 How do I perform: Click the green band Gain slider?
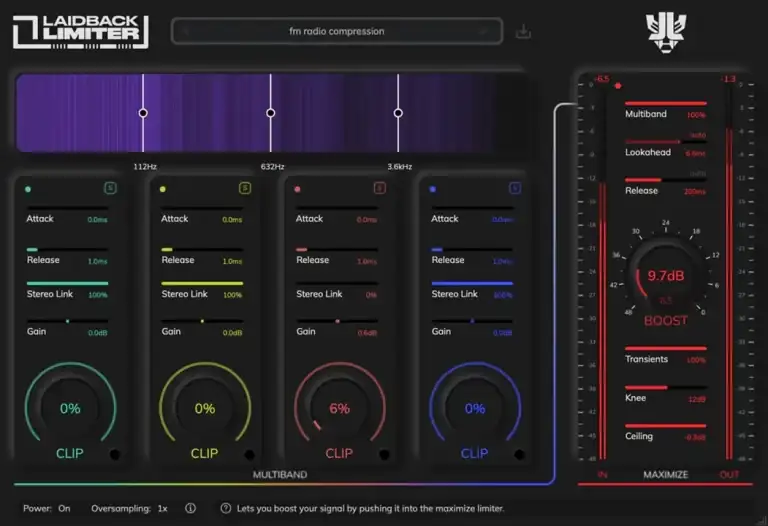67,321
